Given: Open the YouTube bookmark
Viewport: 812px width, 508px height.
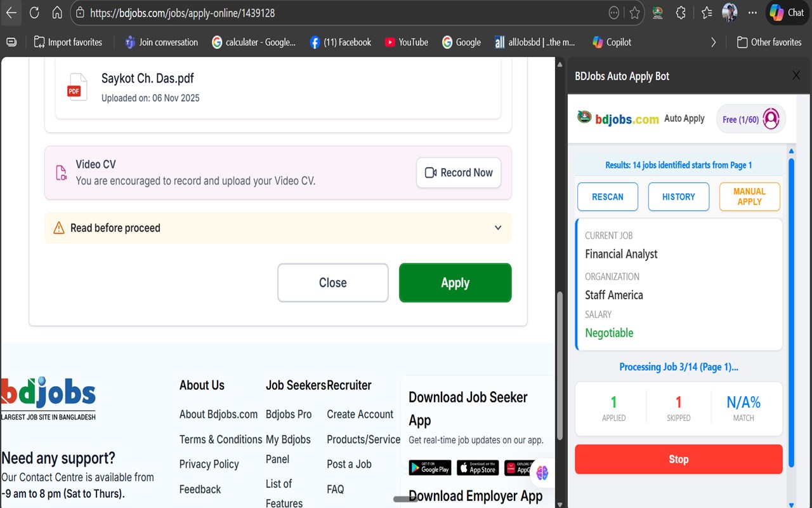Looking at the screenshot, I should 407,42.
